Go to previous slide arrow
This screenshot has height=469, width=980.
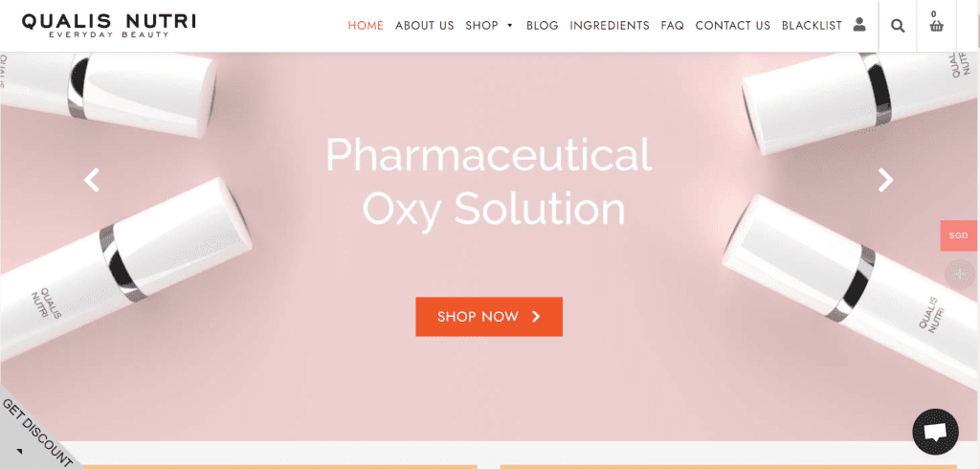pos(92,180)
